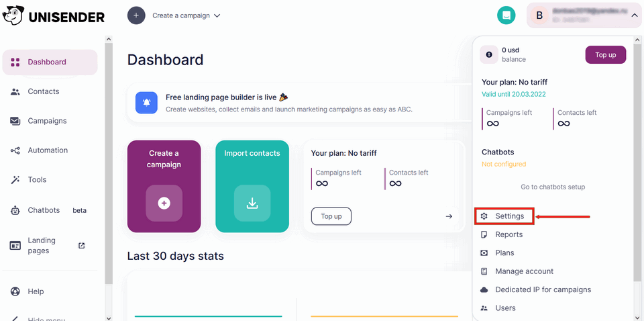The image size is (644, 321).
Task: Click the outlined Top up button
Action: click(x=331, y=216)
